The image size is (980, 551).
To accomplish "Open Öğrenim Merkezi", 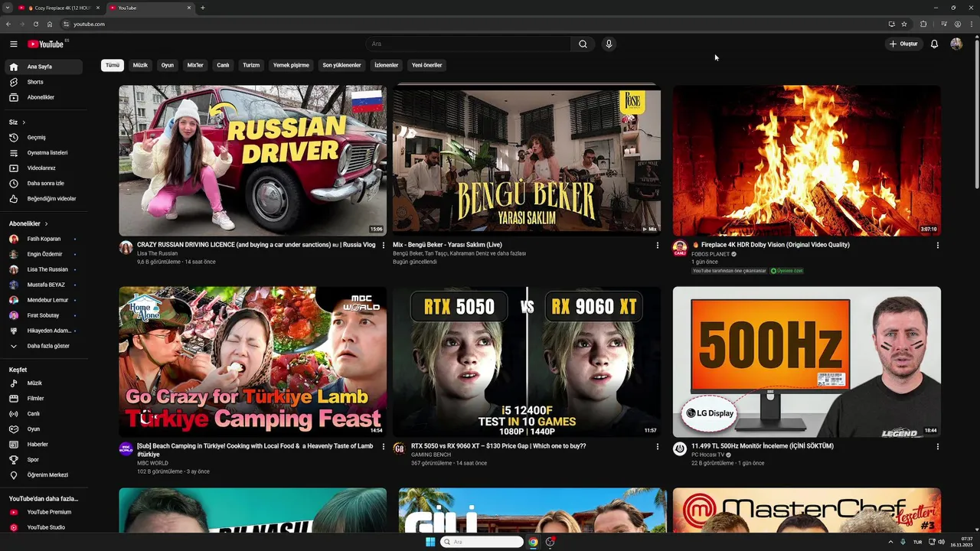I will [43, 475].
